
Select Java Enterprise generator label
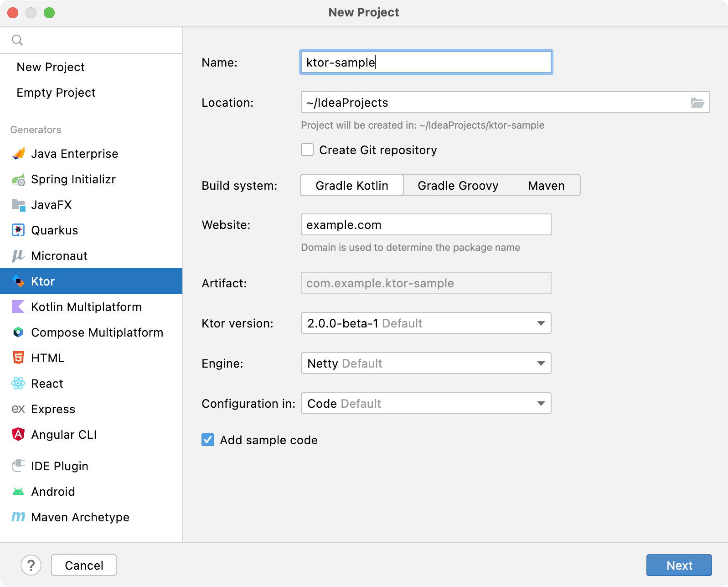75,154
